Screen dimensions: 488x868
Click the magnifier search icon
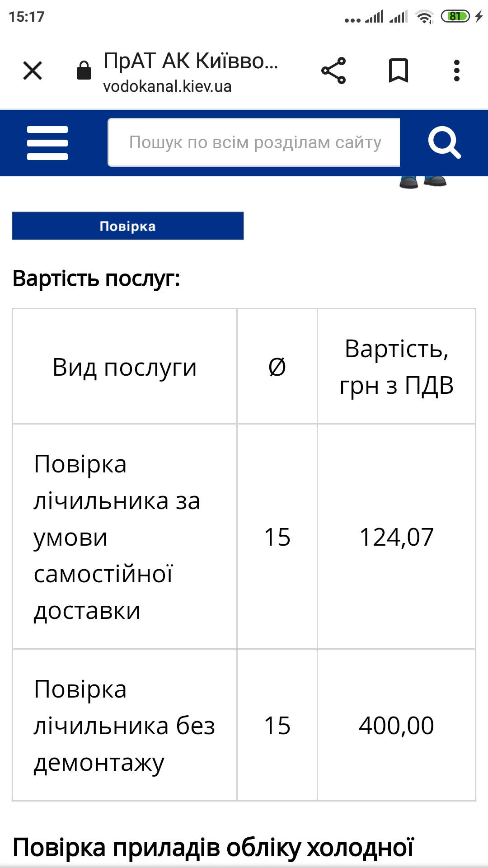(x=444, y=143)
